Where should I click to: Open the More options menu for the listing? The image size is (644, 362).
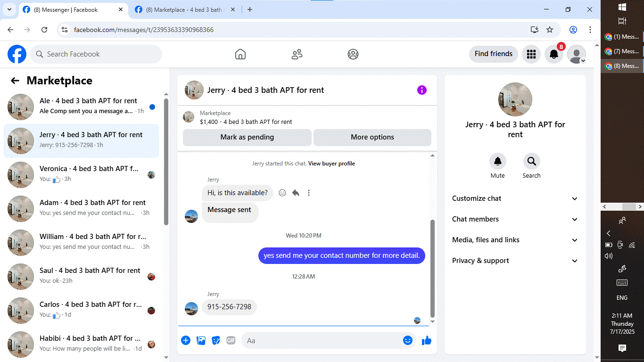[x=372, y=137]
